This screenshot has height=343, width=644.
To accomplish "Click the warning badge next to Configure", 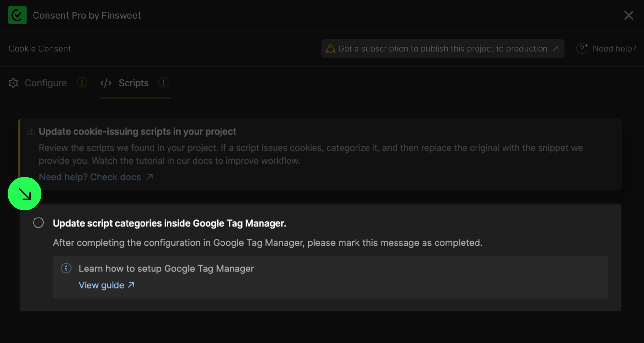I will coord(82,83).
